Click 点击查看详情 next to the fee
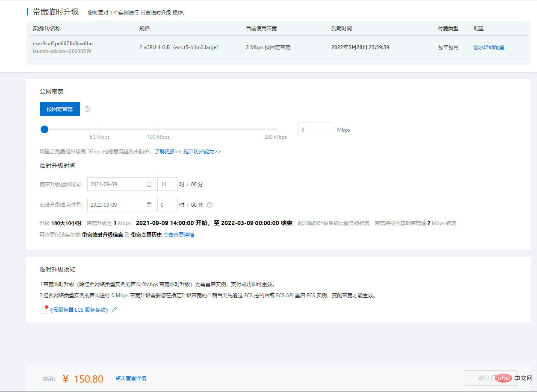The height and width of the screenshot is (392, 537). point(131,378)
